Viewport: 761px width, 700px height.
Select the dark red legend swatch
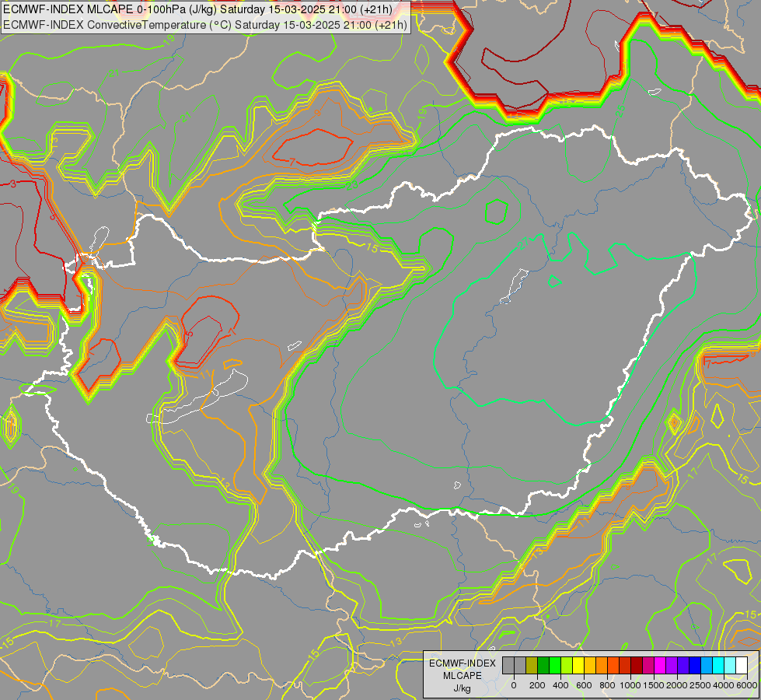pos(637,666)
